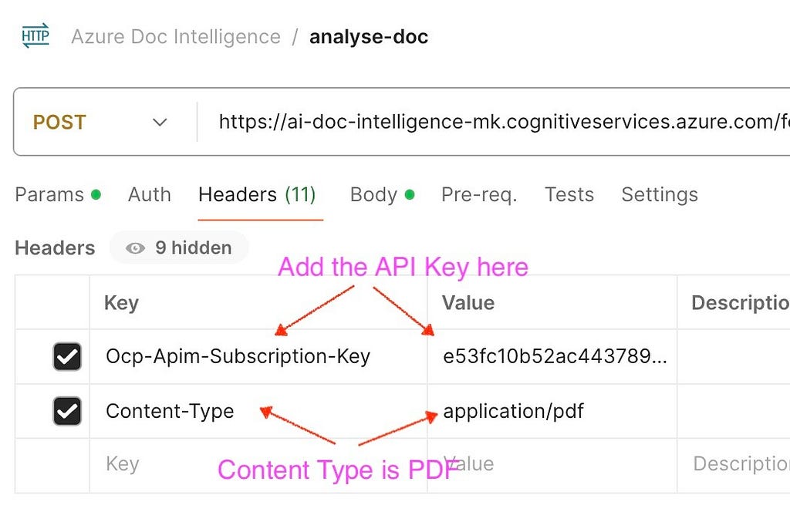Expand the method list chevron arrow

[160, 123]
